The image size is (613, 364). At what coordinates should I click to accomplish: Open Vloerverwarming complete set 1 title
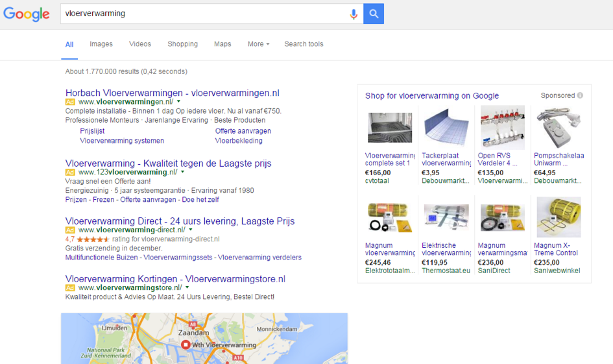(x=390, y=160)
